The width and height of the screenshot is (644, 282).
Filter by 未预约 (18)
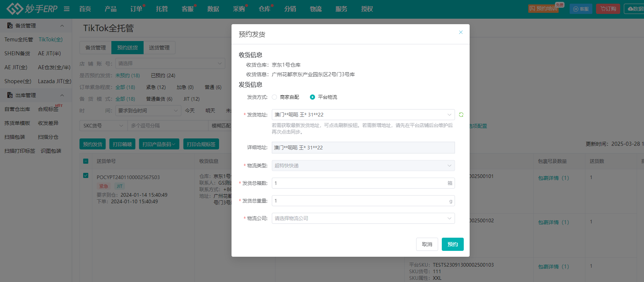[x=127, y=75]
